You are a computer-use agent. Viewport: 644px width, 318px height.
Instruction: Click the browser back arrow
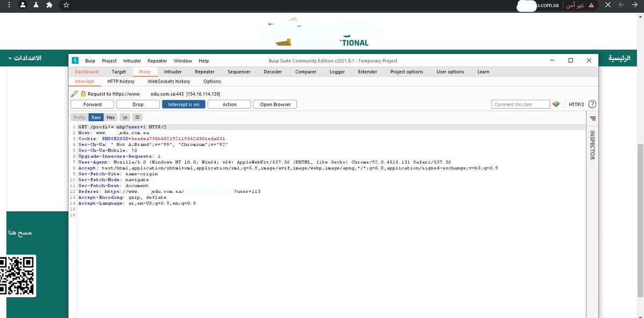coord(635,5)
